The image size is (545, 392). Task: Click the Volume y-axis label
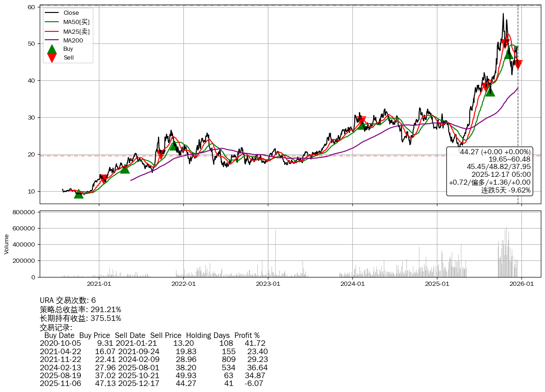click(x=6, y=244)
